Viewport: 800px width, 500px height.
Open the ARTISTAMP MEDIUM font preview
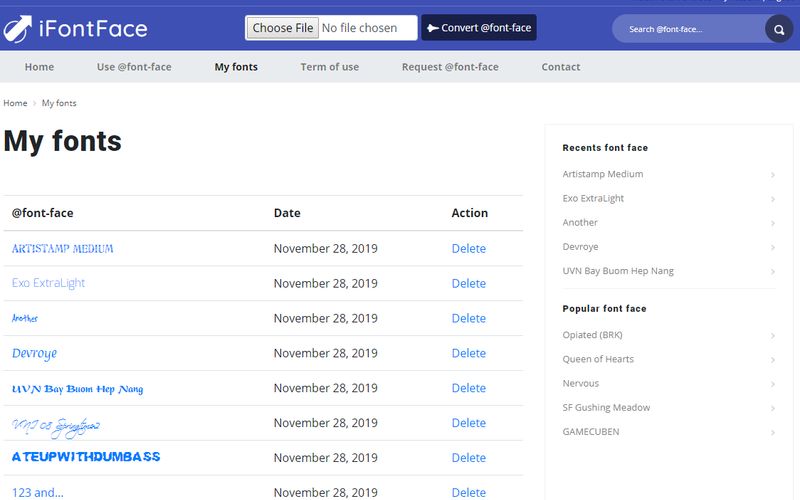pos(62,248)
